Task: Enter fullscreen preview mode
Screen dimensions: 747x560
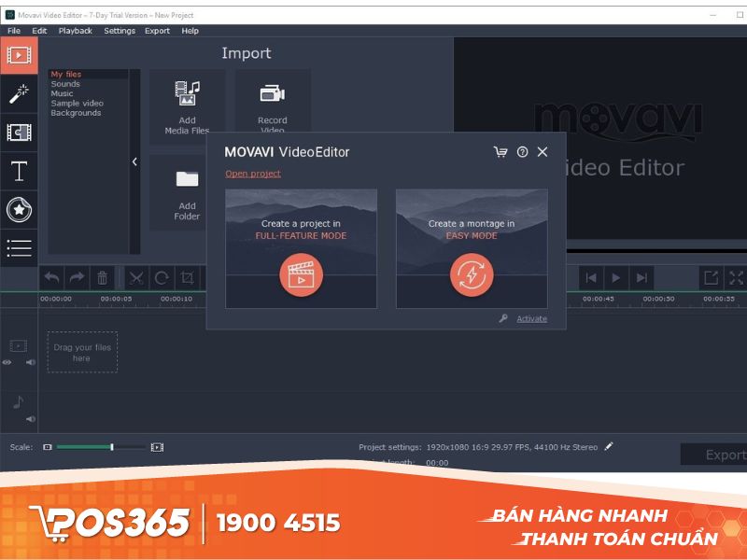Action: 736,277
